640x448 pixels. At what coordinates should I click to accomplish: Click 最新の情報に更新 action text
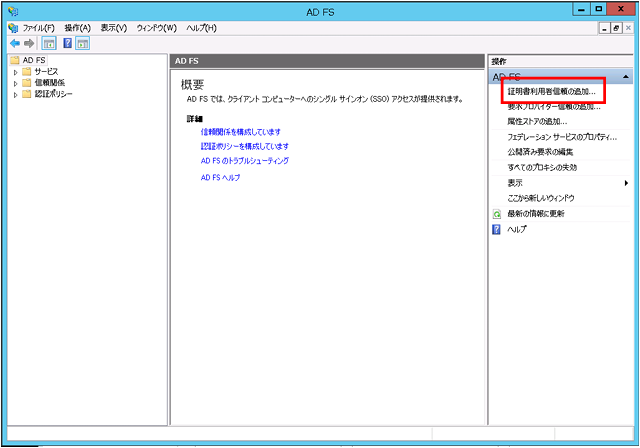pyautogui.click(x=536, y=214)
